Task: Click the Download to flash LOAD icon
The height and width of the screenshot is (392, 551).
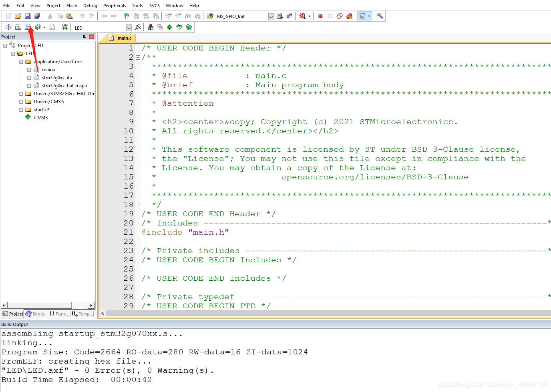Action: [65, 27]
